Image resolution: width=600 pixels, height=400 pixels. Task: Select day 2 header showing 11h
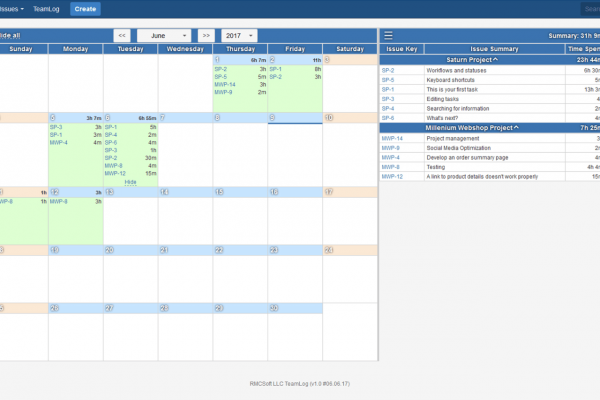(x=295, y=60)
